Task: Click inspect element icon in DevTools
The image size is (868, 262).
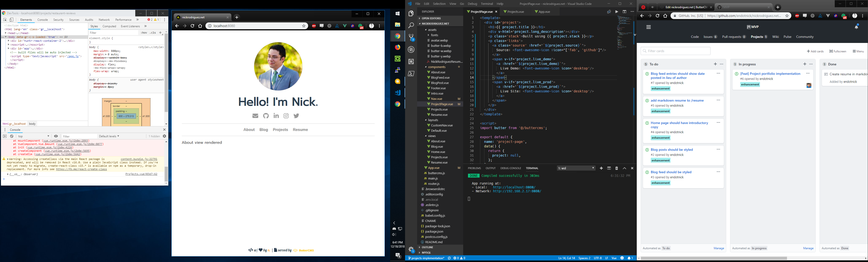Action: point(5,20)
